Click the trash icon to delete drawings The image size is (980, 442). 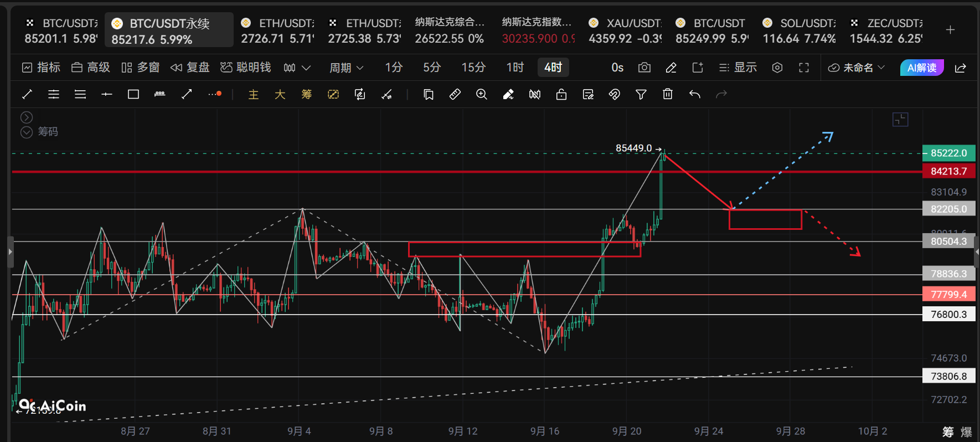[x=668, y=95]
